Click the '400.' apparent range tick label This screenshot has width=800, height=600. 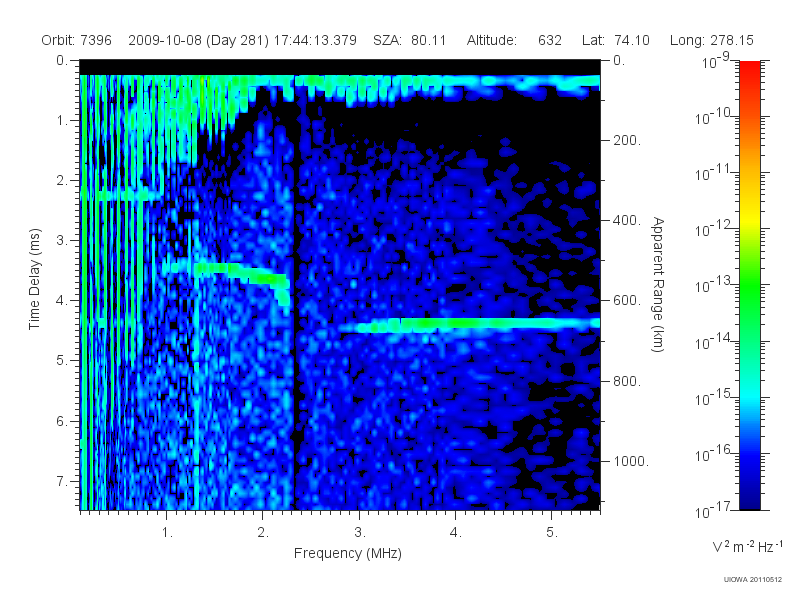[x=627, y=220]
